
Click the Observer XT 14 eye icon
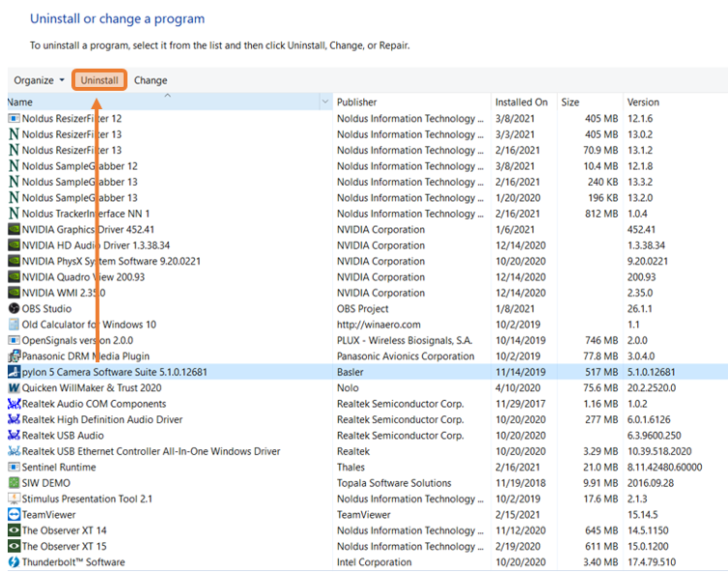pos(14,530)
